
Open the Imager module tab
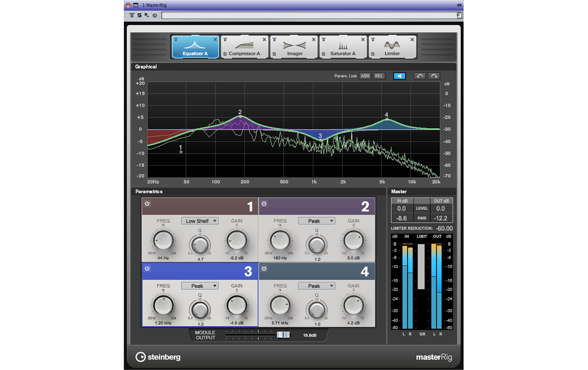(x=294, y=47)
